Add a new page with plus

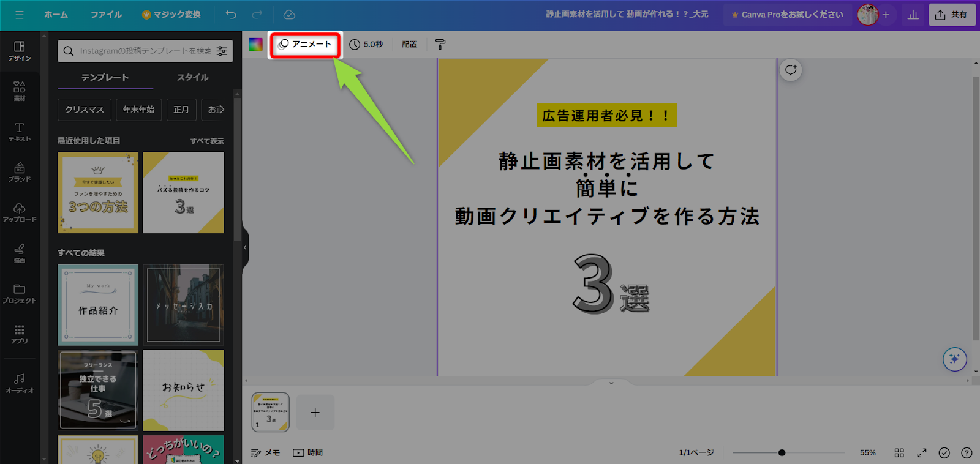315,413
